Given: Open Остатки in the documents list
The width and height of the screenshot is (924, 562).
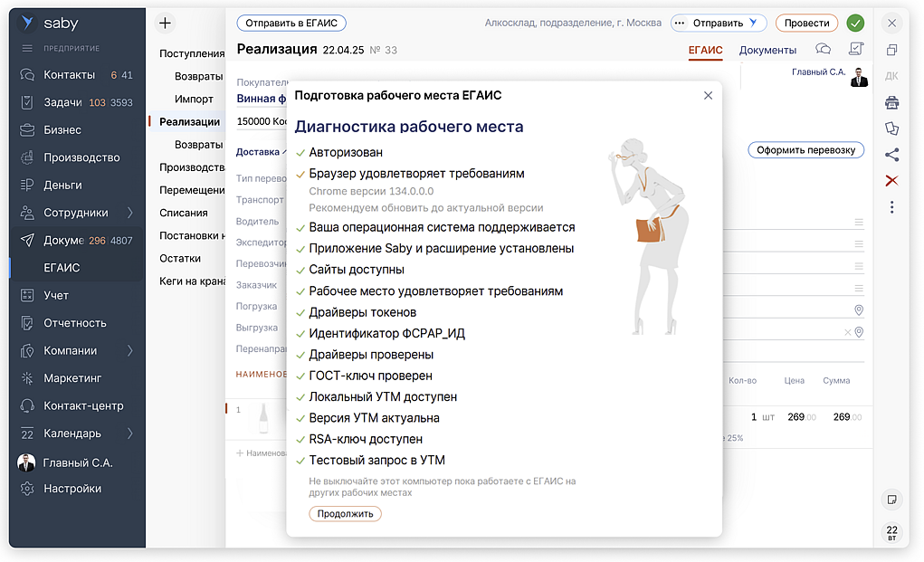Looking at the screenshot, I should [x=180, y=258].
